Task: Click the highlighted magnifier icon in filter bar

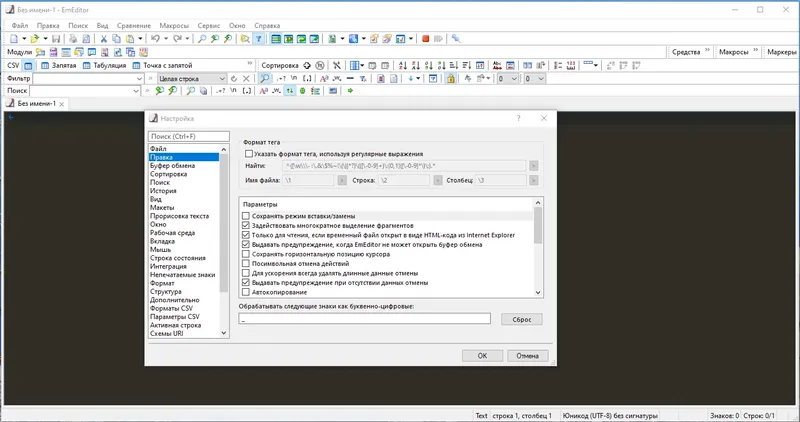Action: [265, 79]
